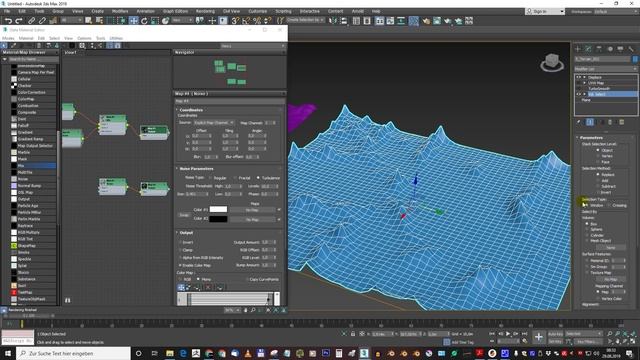Collapse the Noise Parameters rollout
This screenshot has height=360, width=640.
[196, 169]
